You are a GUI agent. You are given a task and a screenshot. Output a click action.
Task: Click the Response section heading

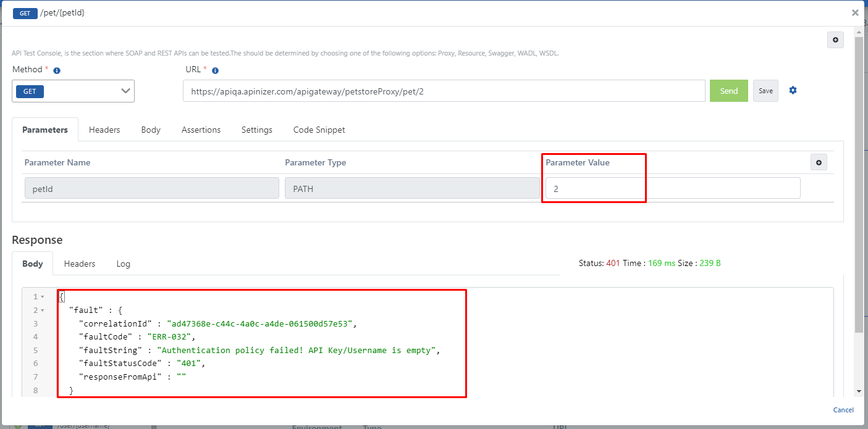point(37,239)
